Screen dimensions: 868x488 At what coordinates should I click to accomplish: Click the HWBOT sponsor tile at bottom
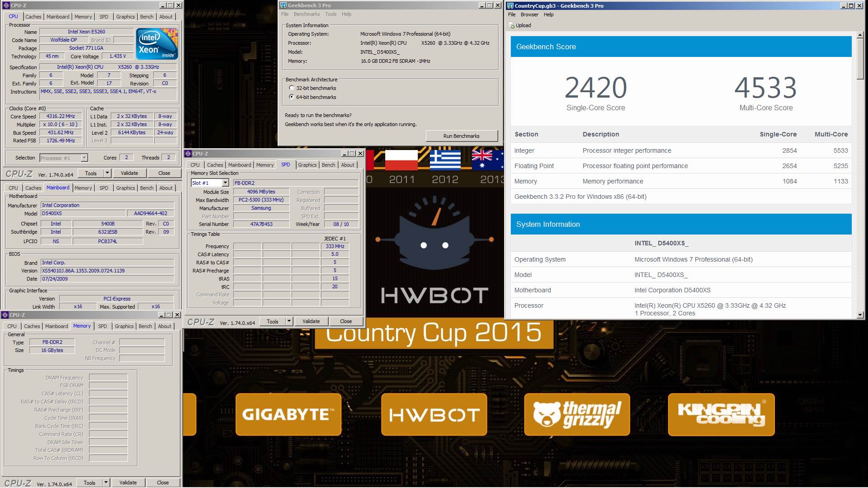pyautogui.click(x=434, y=414)
